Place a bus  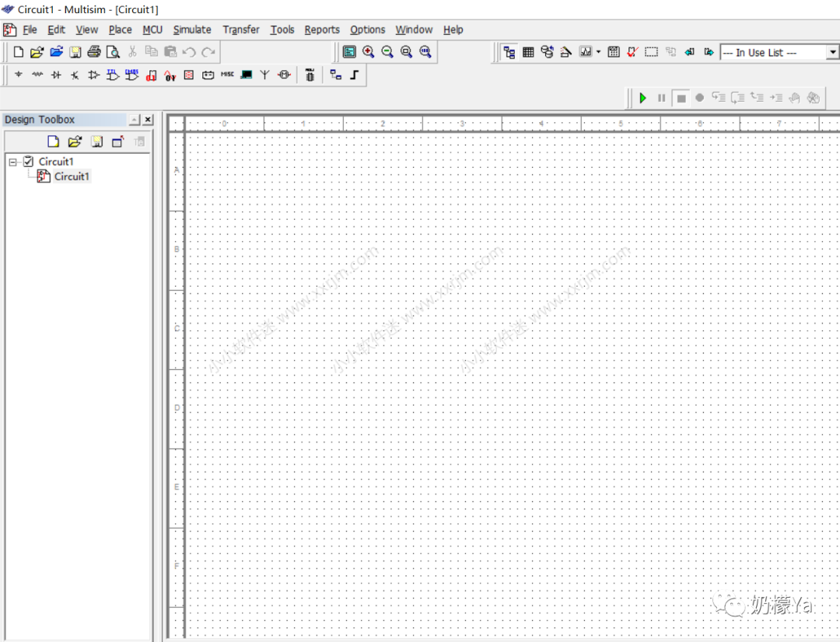click(354, 75)
